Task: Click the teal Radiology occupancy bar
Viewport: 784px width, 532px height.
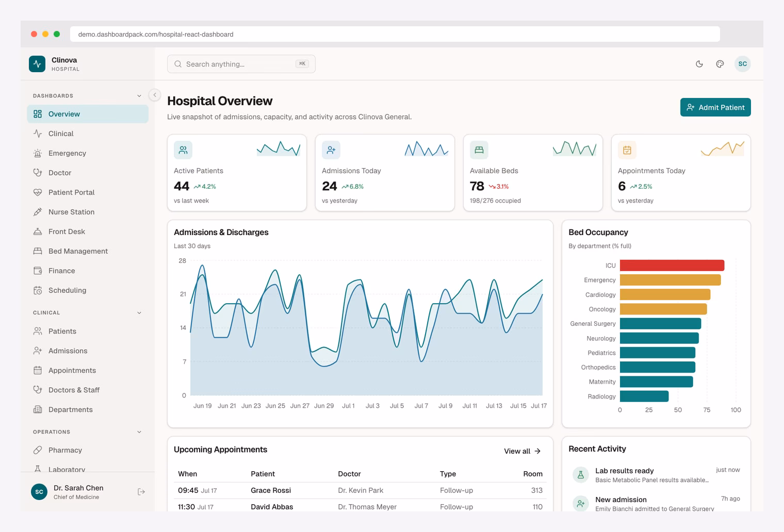Action: coord(644,396)
